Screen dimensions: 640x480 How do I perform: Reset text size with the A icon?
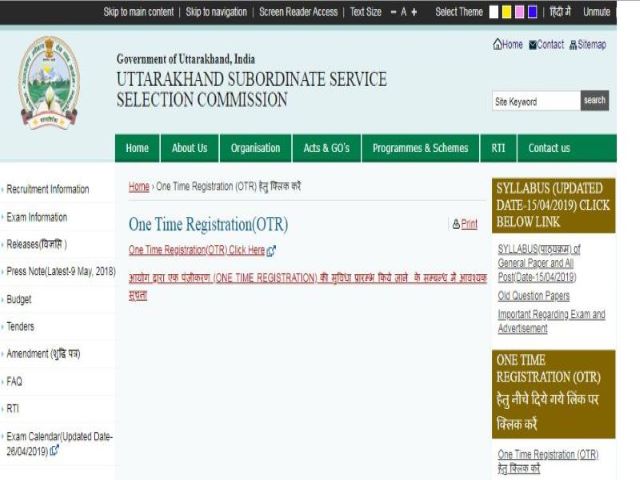click(404, 12)
